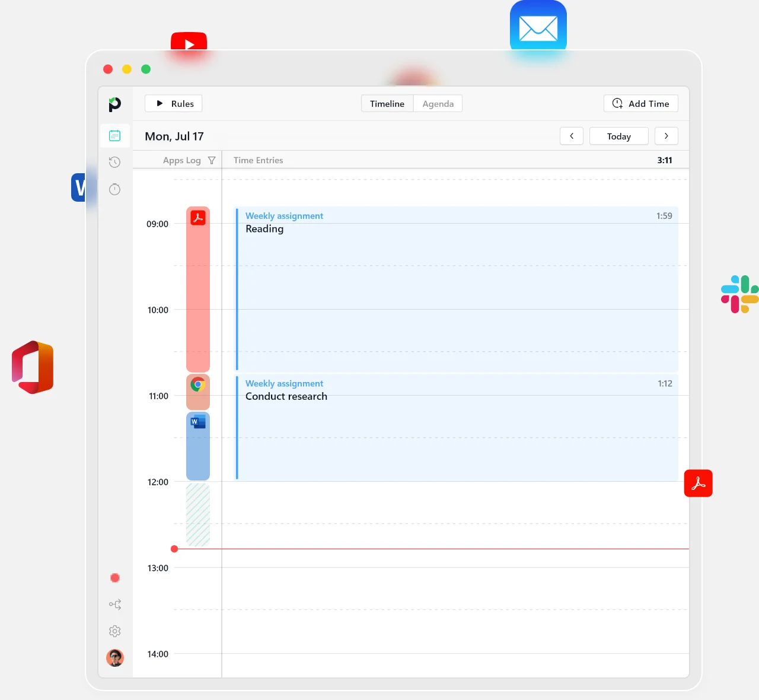Viewport: 759px width, 700px height.
Task: Click the current-time red marker dot
Action: [174, 549]
